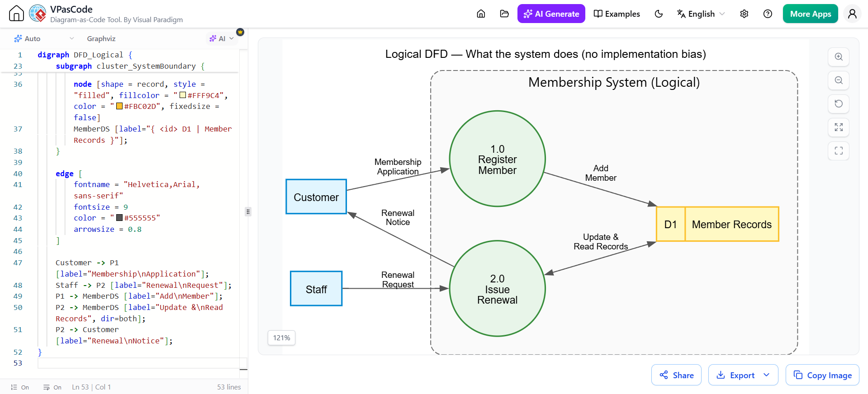Click the 53 lines count in the status bar
The image size is (868, 394).
click(229, 387)
